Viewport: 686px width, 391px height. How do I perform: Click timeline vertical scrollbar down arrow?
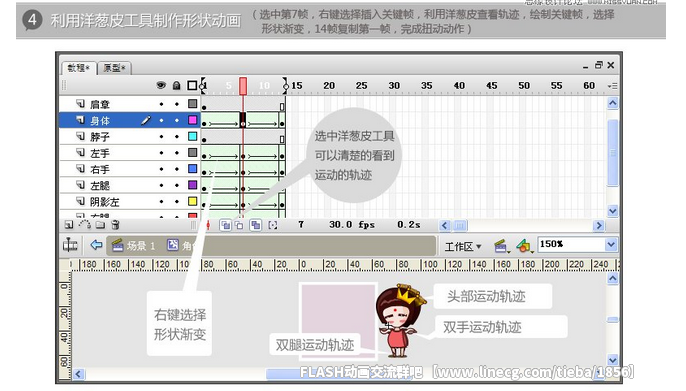tap(612, 211)
